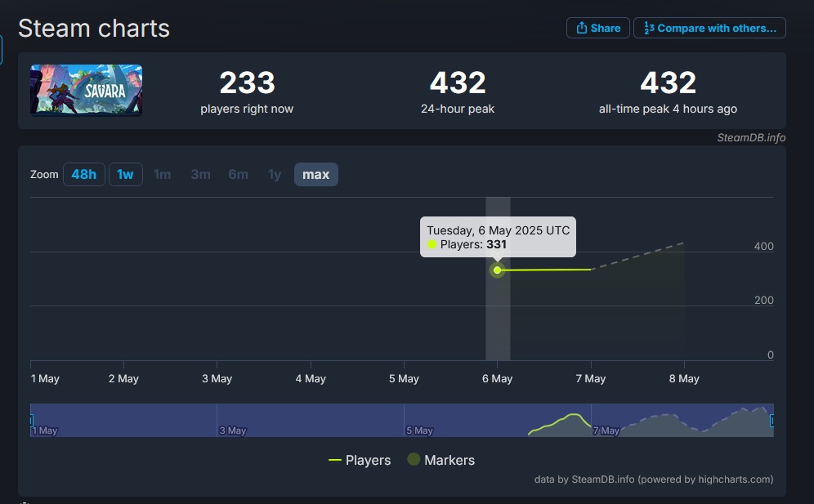Screen dimensions: 814x504
Task: Select the 6m zoom range
Action: (239, 175)
